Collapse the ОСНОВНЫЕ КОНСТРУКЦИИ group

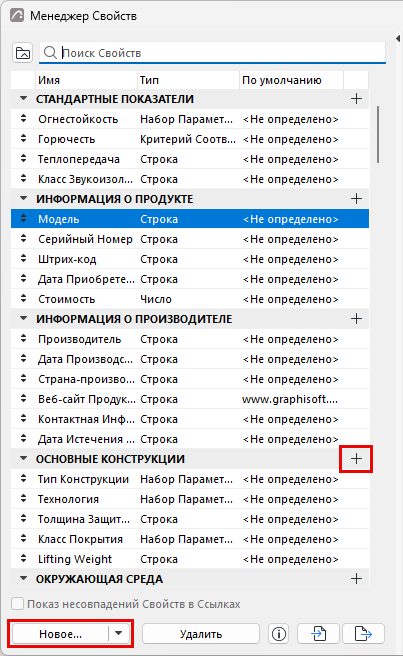click(x=23, y=459)
